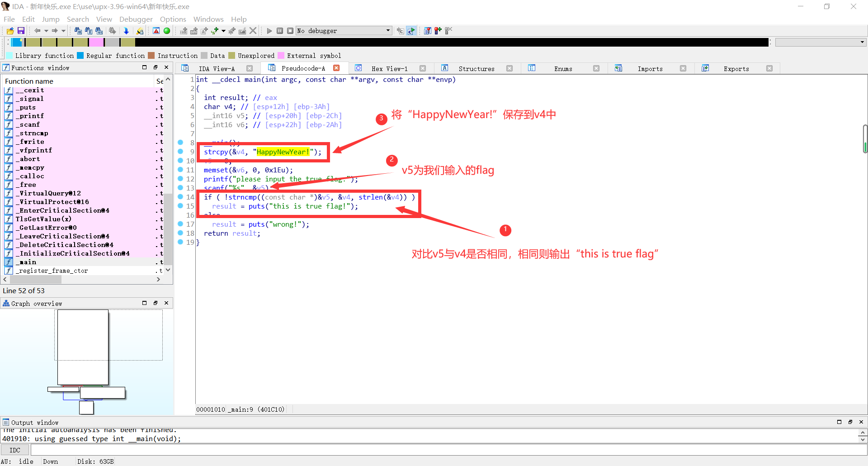This screenshot has width=868, height=466.
Task: Click the grey pencil-edit toolbar icon
Action: [242, 31]
